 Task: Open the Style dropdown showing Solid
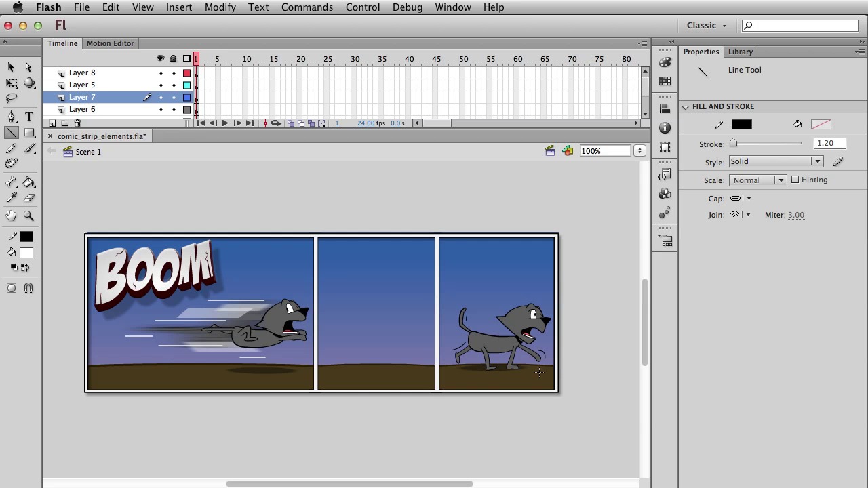point(776,161)
